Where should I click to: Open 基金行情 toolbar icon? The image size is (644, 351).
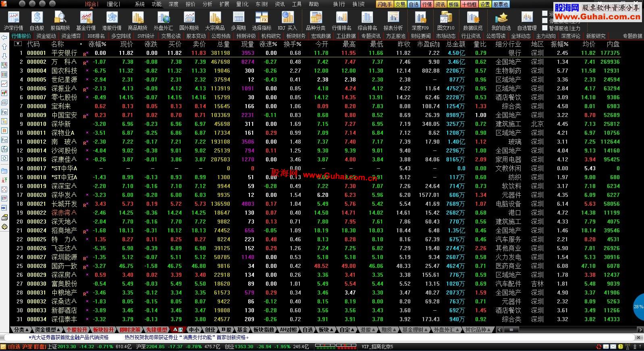[x=86, y=21]
